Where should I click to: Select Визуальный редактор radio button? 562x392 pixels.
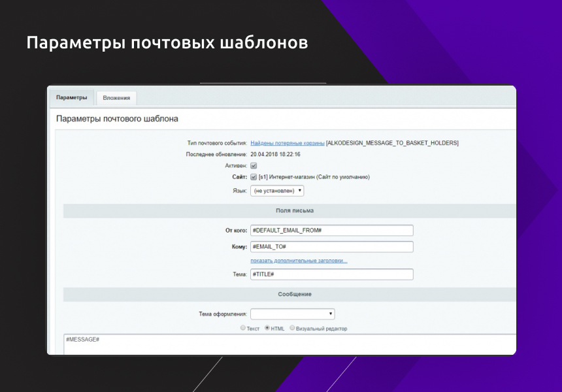pos(292,328)
